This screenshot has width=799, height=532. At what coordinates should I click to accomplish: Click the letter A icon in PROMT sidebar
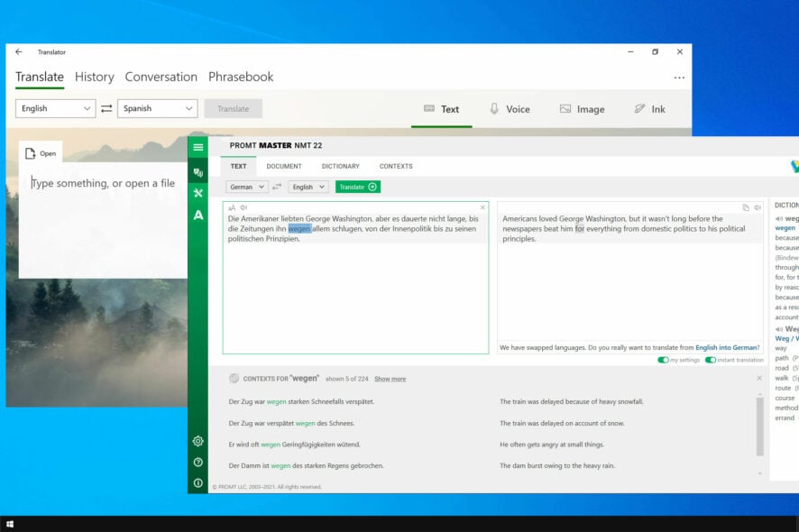[198, 215]
